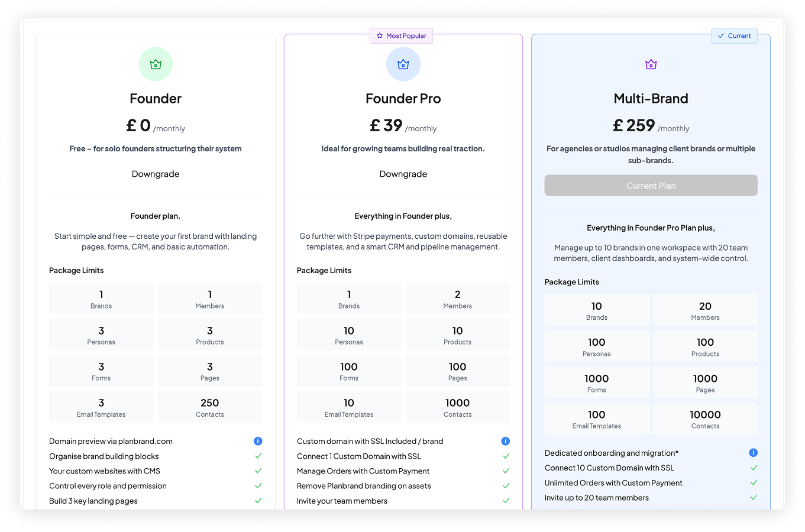Click the purple crown icon above Multi-Brand
The width and height of the screenshot is (805, 532).
tap(651, 64)
